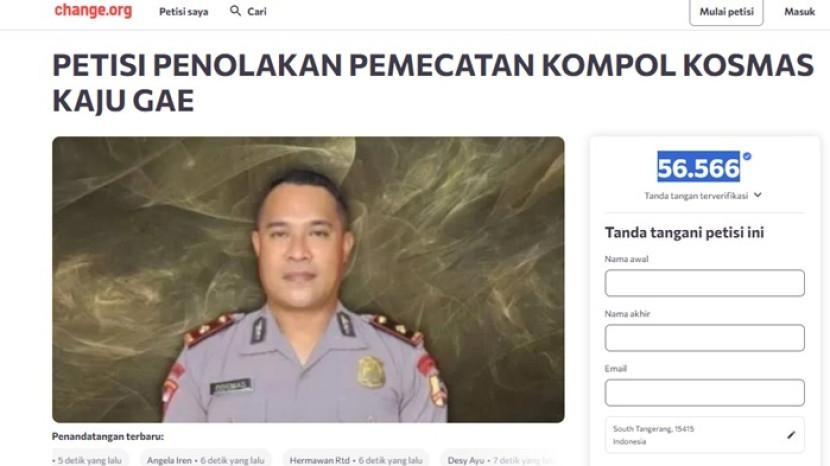Click the blue verified badge beside 56.566
830x466 pixels.
pyautogui.click(x=747, y=156)
